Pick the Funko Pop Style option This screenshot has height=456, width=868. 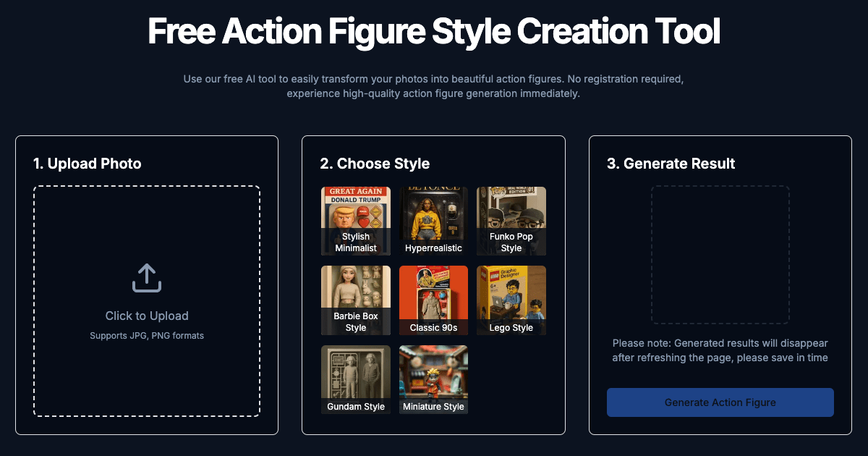(x=511, y=221)
